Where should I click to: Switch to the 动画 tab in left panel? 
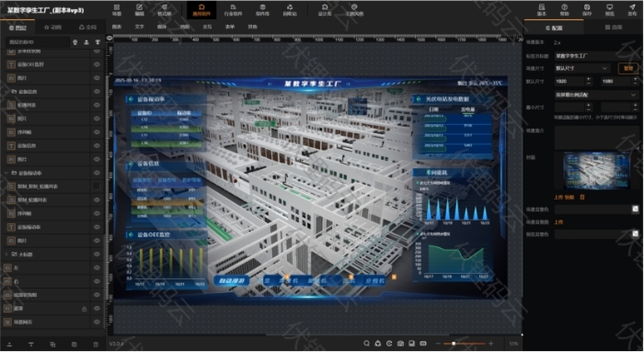(x=53, y=27)
